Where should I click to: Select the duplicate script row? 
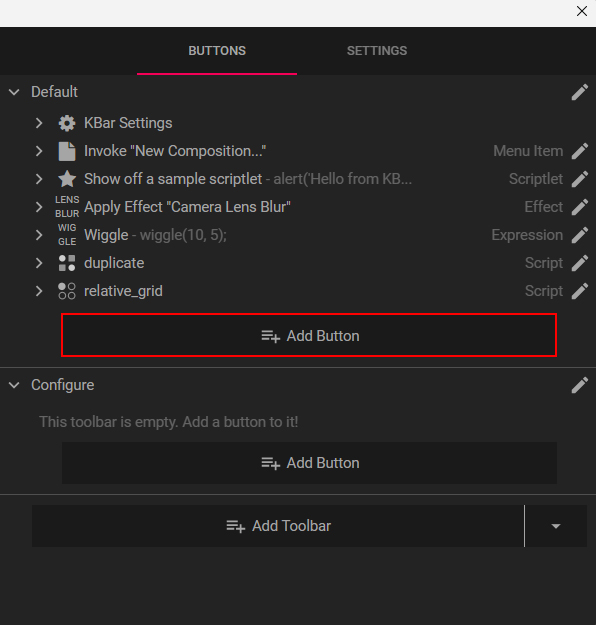[298, 263]
